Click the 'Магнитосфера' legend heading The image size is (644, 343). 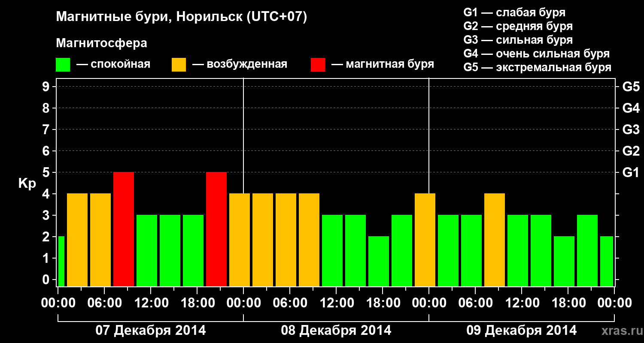[102, 43]
